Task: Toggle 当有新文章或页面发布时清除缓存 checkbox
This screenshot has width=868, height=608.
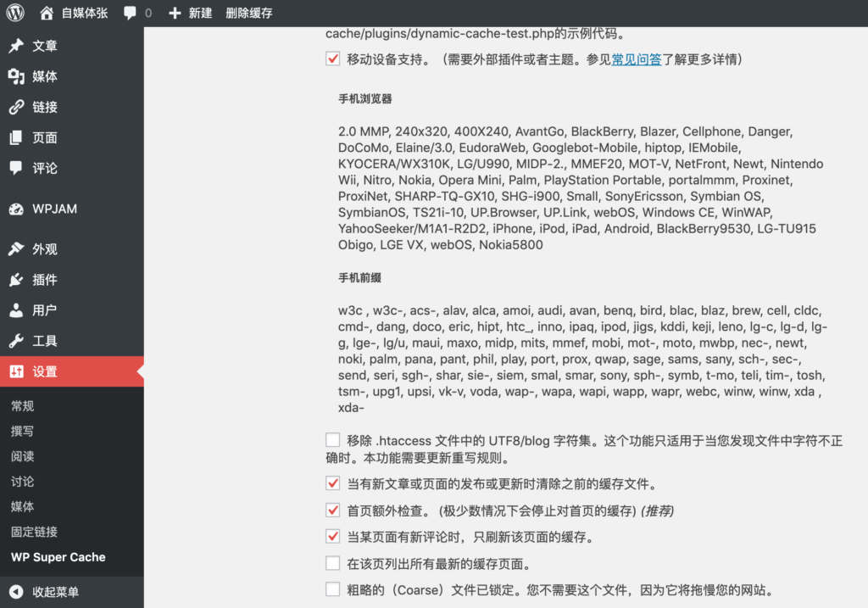Action: coord(332,483)
